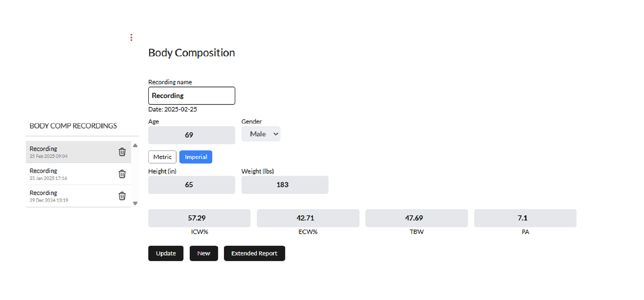The image size is (644, 300).
Task: Delete the 29 Dec 2024 recording
Action: click(122, 196)
